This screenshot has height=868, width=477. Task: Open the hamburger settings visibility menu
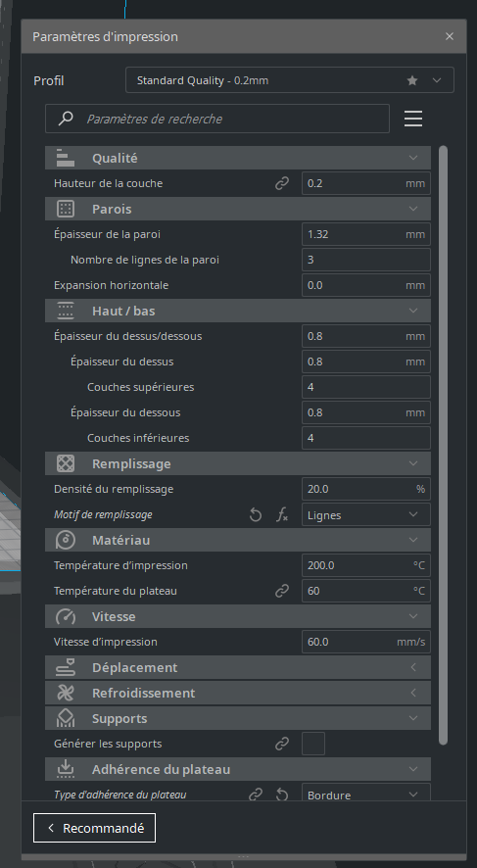coord(413,119)
